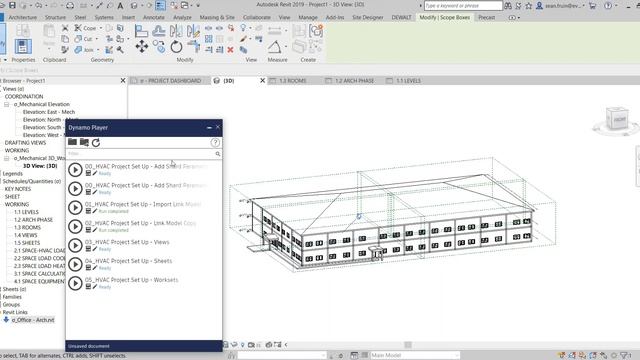Switch to the 1.1 LEVELS view tab
The height and width of the screenshot is (360, 640).
(x=408, y=81)
